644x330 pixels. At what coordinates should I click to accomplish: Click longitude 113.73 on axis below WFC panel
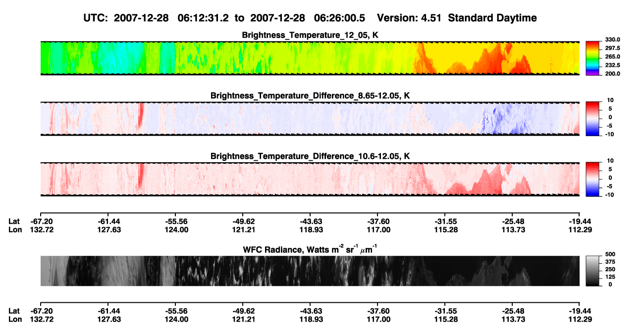point(513,319)
